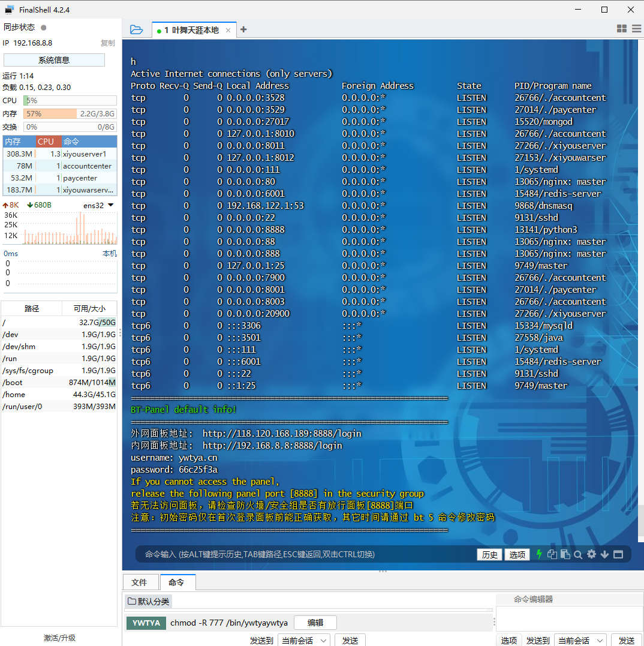The height and width of the screenshot is (646, 644).
Task: Select the /boot disk row
Action: (x=59, y=383)
